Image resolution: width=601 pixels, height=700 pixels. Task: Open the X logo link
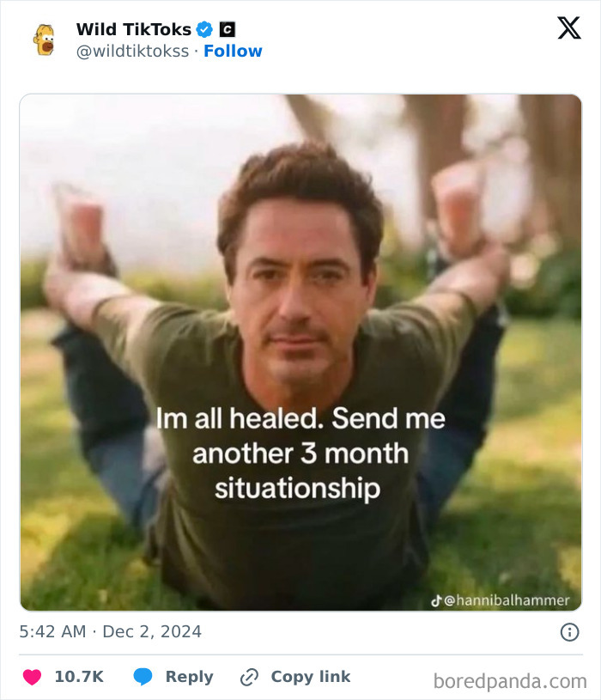[569, 27]
